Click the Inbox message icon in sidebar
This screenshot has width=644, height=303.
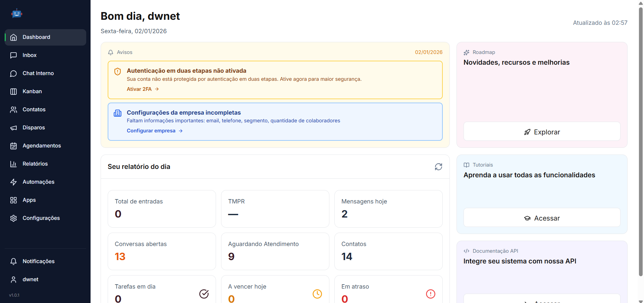13,55
